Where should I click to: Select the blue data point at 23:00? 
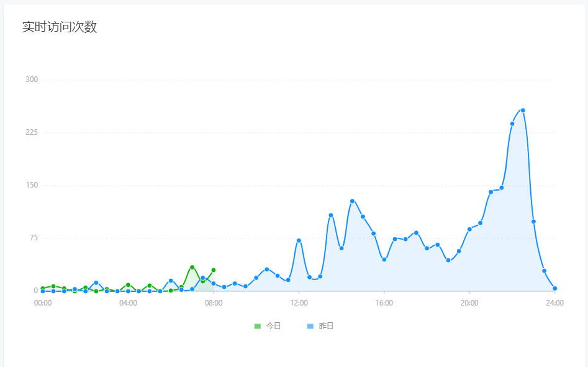(x=533, y=222)
